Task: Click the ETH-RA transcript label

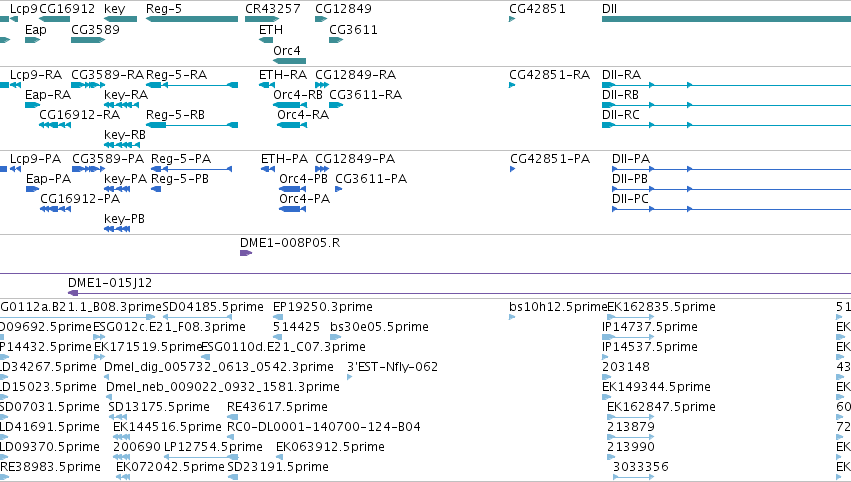Action: [x=283, y=74]
